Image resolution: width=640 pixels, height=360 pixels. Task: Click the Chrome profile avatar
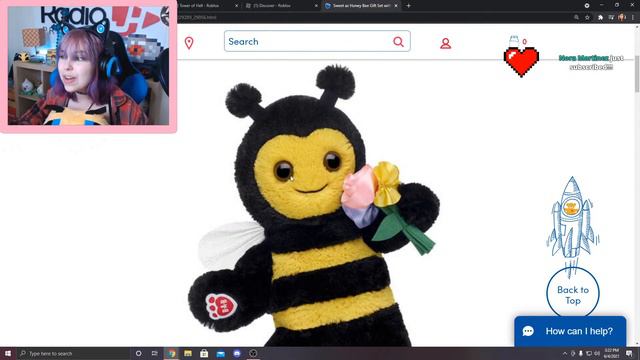tap(622, 18)
